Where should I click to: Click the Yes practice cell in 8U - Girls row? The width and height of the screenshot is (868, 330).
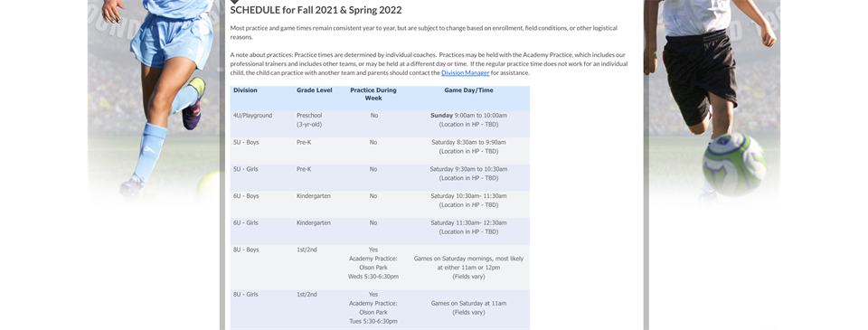[x=373, y=294]
